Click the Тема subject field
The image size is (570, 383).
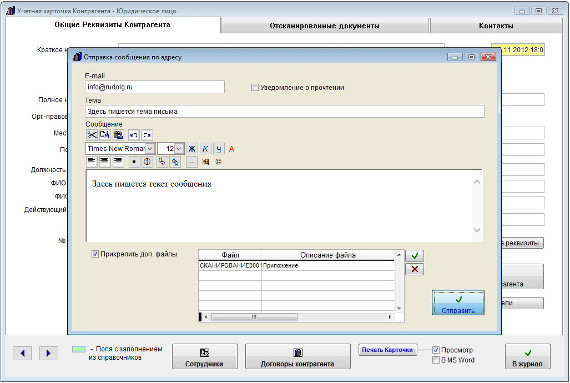pyautogui.click(x=285, y=112)
